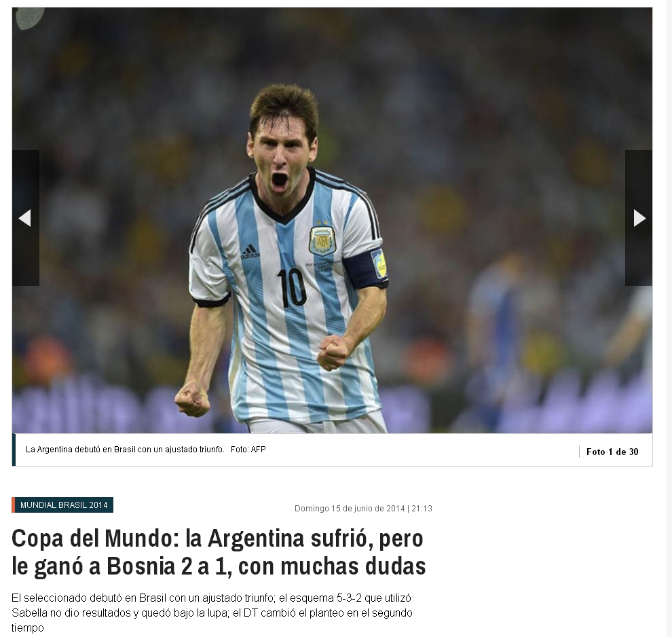Click the dark blue bar beside caption
The image size is (672, 637).
(x=14, y=450)
